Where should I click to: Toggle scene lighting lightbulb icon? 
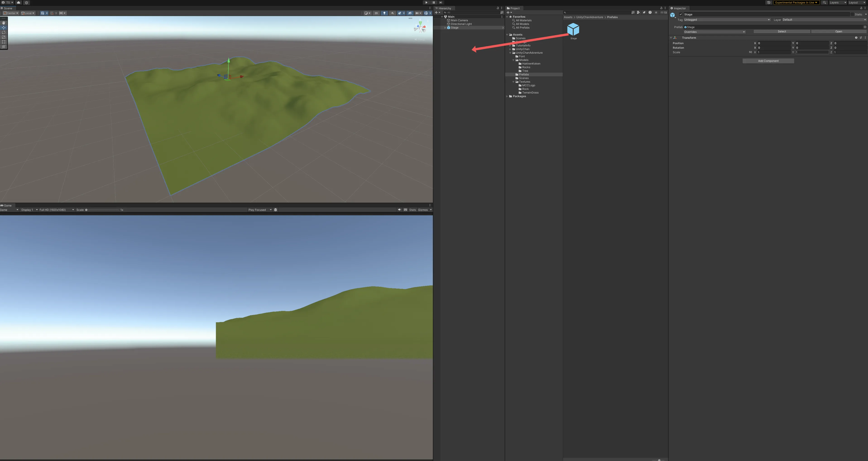point(384,13)
